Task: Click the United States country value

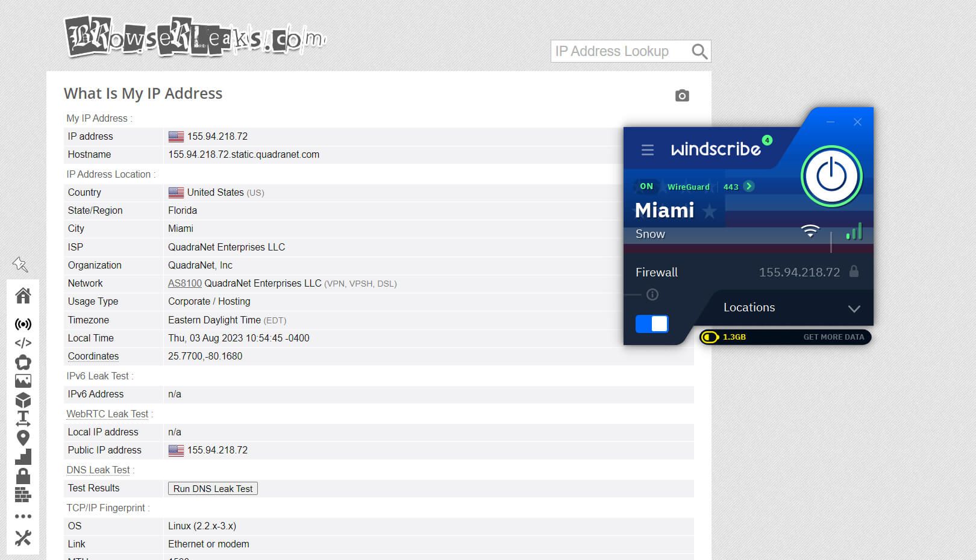Action: point(215,192)
